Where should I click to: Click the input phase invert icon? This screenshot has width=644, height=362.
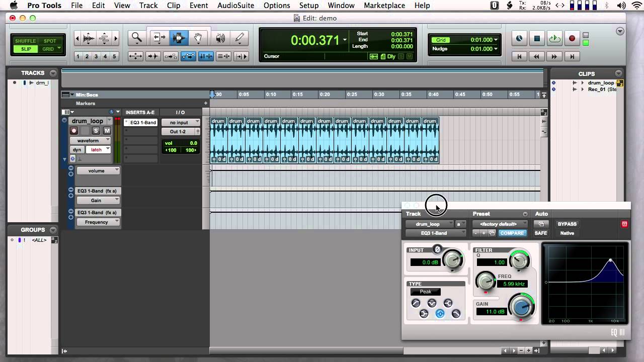(x=437, y=249)
